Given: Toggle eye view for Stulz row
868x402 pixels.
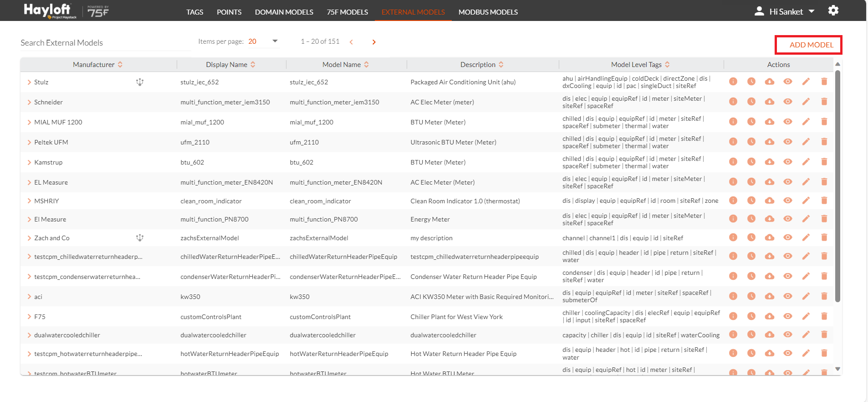Looking at the screenshot, I should pyautogui.click(x=788, y=82).
